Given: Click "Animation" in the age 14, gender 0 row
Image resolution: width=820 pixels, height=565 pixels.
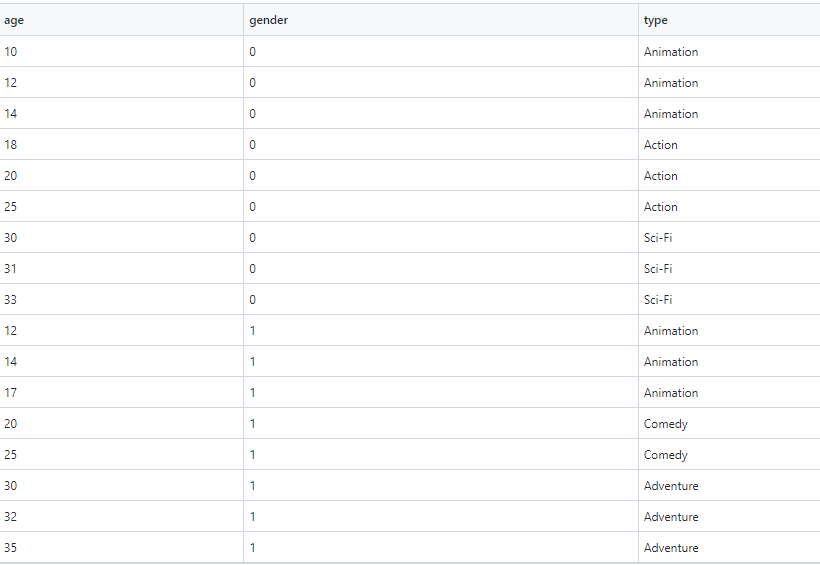Looking at the screenshot, I should point(671,114).
